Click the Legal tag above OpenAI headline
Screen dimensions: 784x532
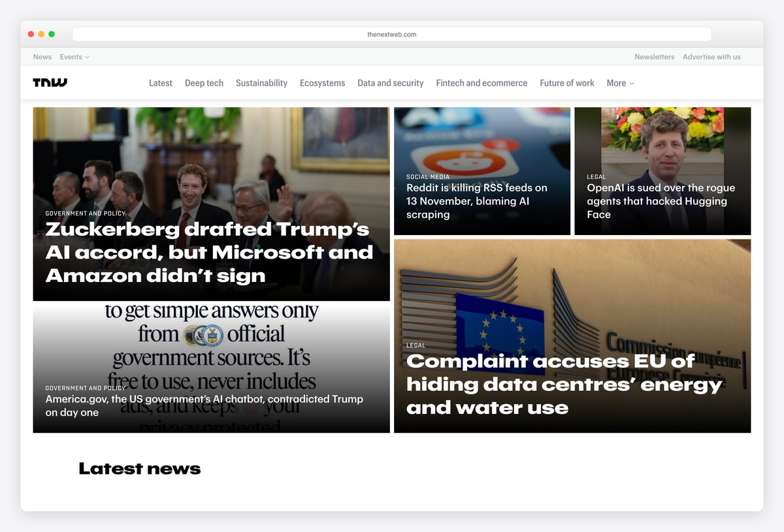(x=596, y=177)
